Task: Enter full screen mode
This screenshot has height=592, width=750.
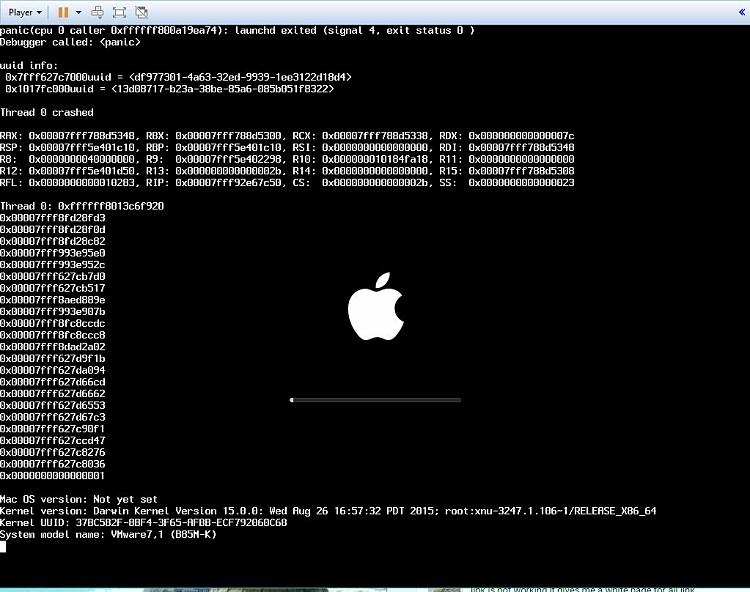Action: tap(119, 12)
